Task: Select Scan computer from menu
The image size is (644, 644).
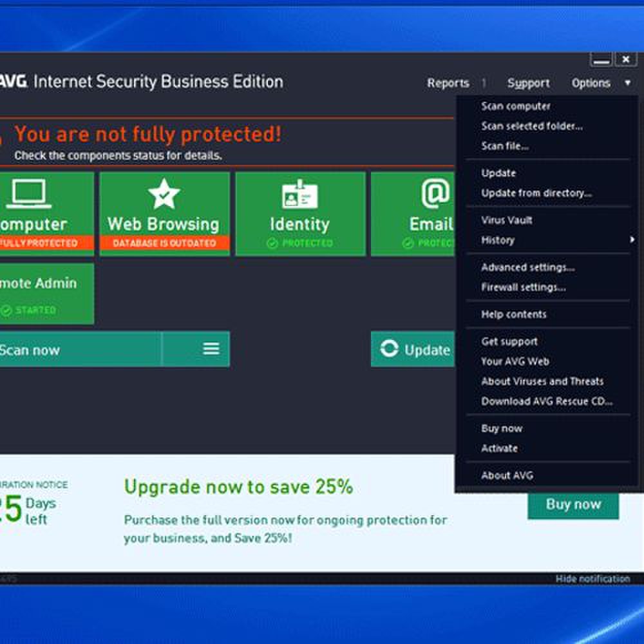Action: coord(516,106)
